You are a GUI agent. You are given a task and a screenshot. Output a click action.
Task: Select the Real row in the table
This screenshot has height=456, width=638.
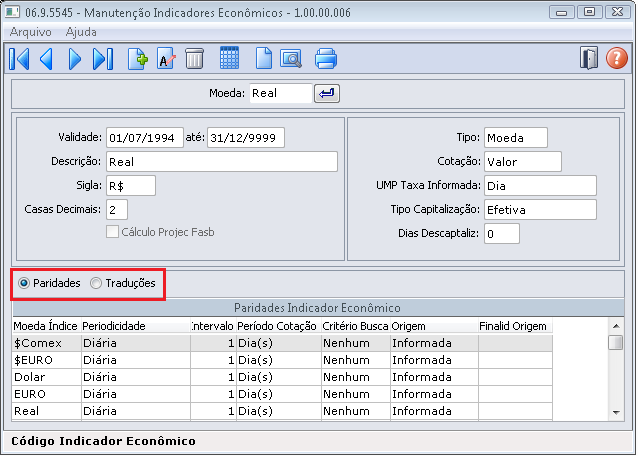point(282,412)
